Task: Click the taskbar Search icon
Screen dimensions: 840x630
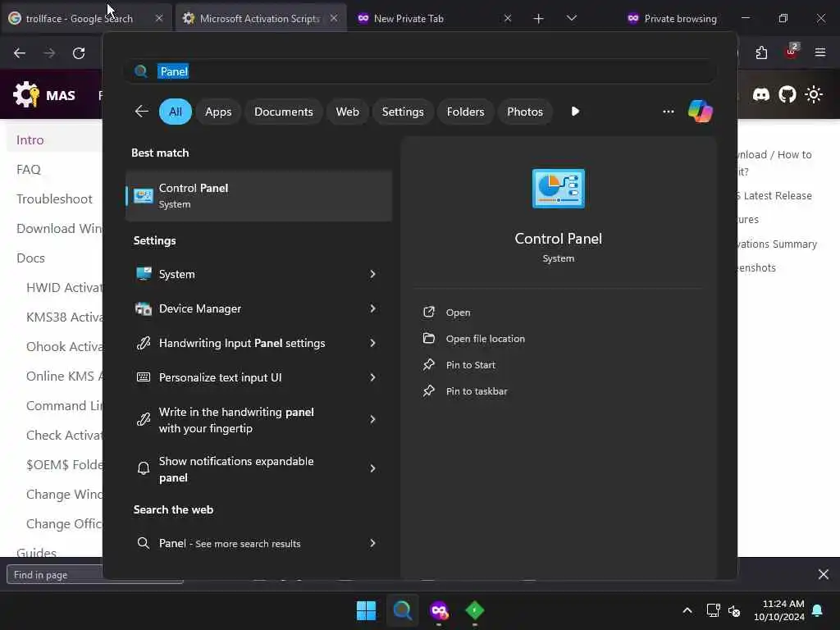Action: tap(402, 610)
